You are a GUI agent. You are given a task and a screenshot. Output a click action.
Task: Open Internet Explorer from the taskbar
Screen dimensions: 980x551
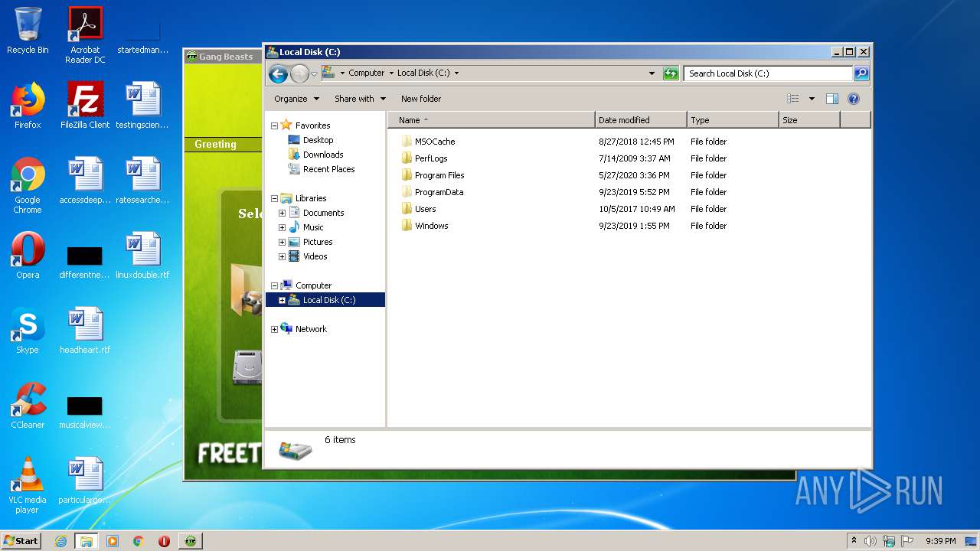60,541
